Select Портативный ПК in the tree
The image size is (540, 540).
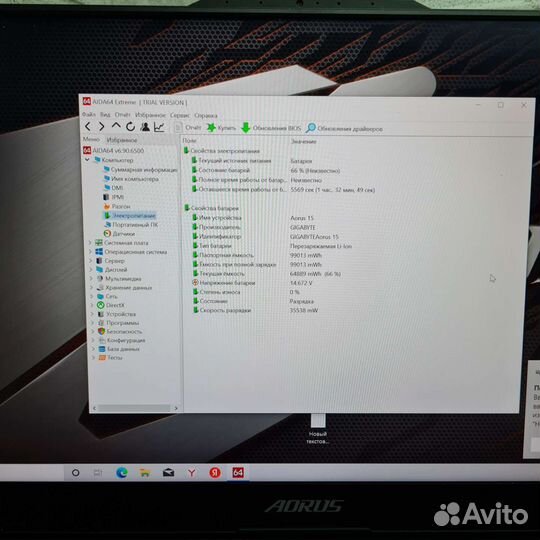[131, 225]
